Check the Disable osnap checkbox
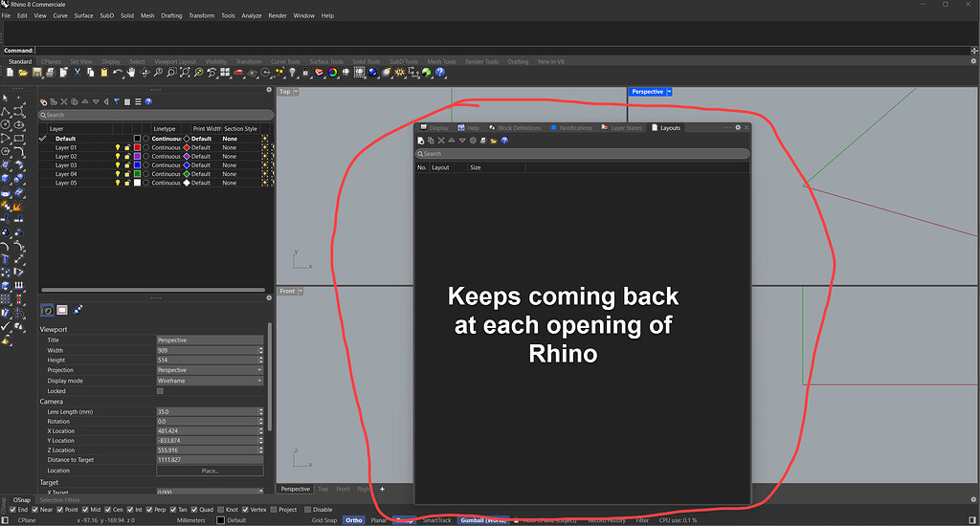980x526 pixels. 307,510
